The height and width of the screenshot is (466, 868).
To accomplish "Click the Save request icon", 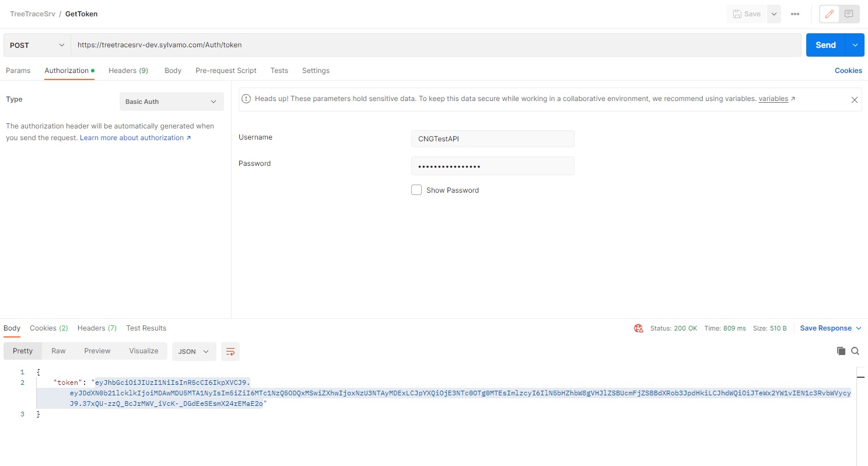I will click(x=746, y=13).
